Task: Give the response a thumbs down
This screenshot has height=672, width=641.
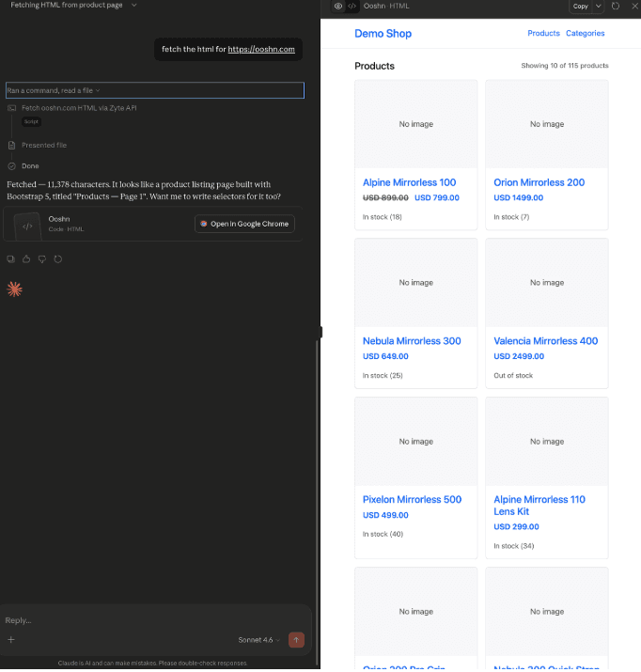Action: [x=41, y=258]
